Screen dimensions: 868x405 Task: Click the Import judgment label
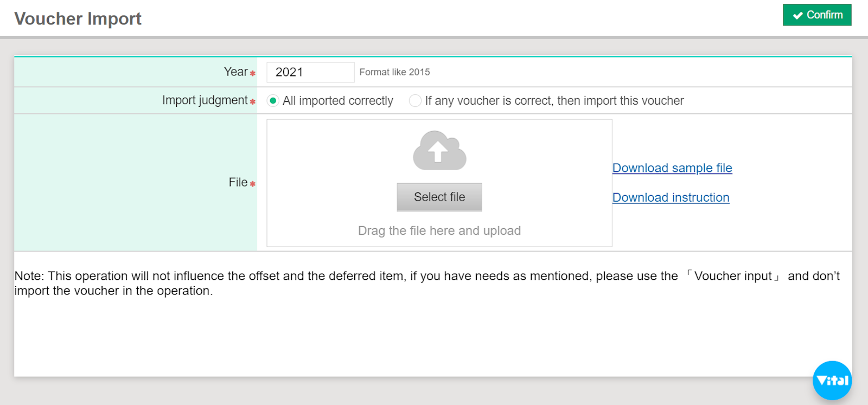[205, 100]
